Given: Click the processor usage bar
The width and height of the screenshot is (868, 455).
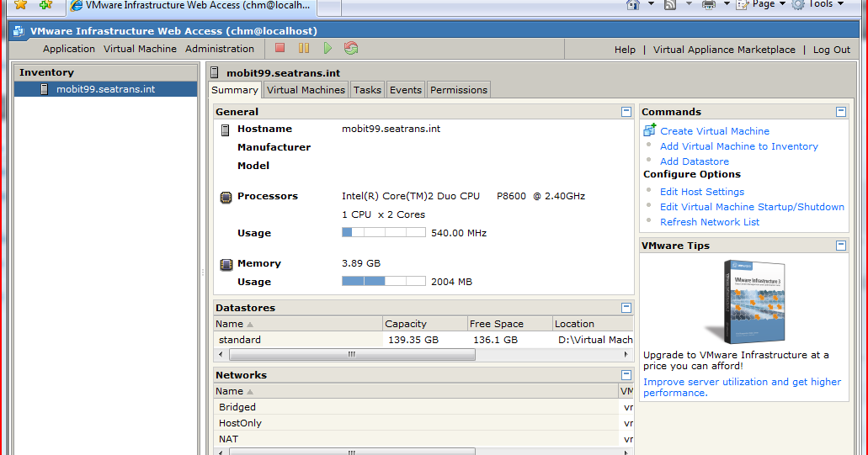Looking at the screenshot, I should tap(384, 232).
